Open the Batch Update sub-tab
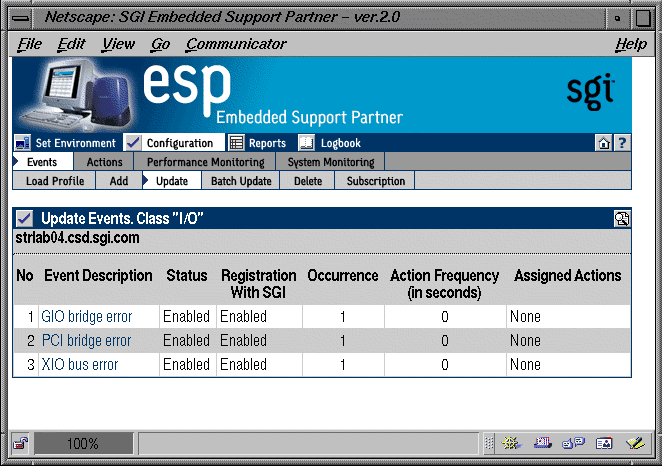The height and width of the screenshot is (466, 662). pos(241,181)
